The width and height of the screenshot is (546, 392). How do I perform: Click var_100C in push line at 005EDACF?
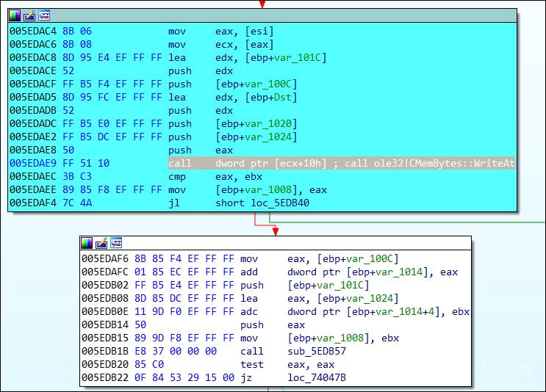point(268,84)
